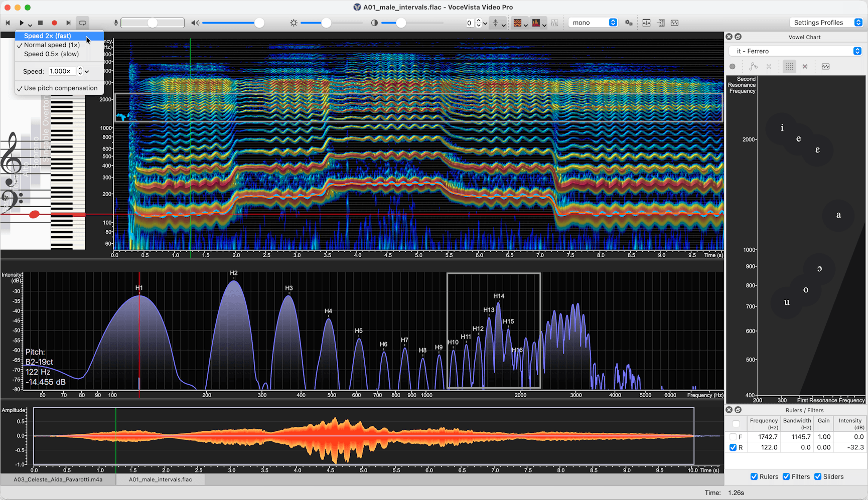
Task: Switch to A01_male_intervals.flac tab
Action: click(x=161, y=479)
